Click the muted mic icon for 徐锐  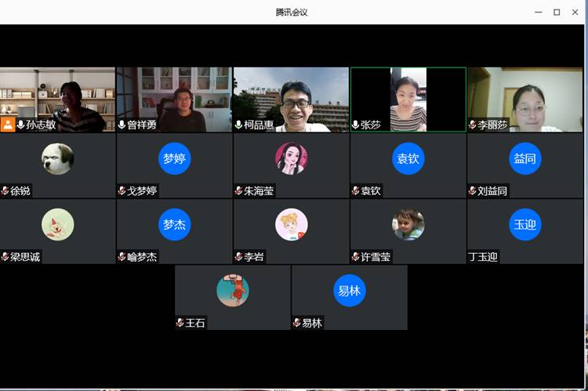(x=5, y=190)
